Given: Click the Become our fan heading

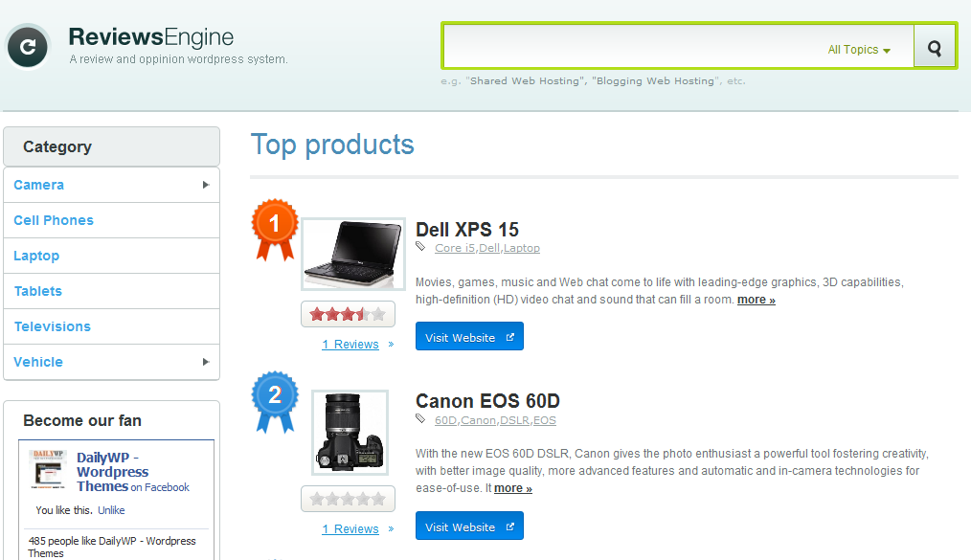Looking at the screenshot, I should pyautogui.click(x=82, y=421).
